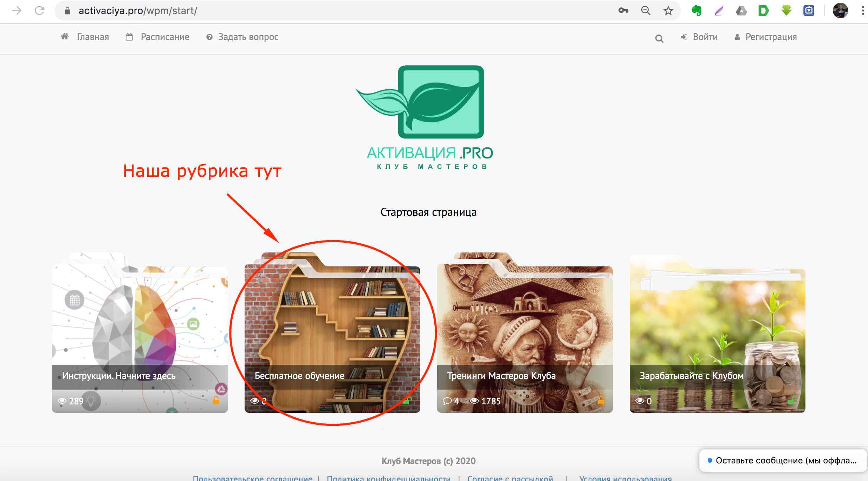Click Войти to log in

pyautogui.click(x=705, y=37)
